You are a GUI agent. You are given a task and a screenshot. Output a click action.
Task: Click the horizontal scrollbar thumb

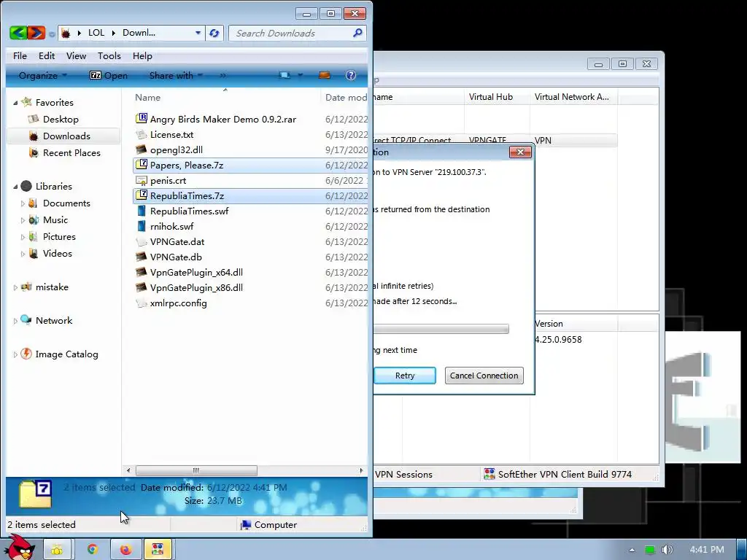click(196, 470)
